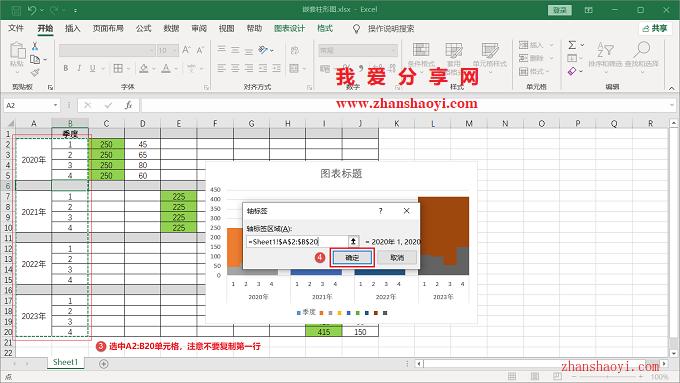Open the 文件 menu tab
Viewport: 680px width, 383px height.
click(x=16, y=28)
